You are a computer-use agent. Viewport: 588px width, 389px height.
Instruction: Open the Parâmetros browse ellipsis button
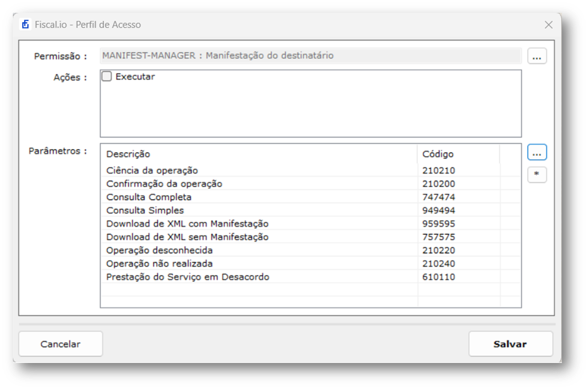pyautogui.click(x=537, y=152)
